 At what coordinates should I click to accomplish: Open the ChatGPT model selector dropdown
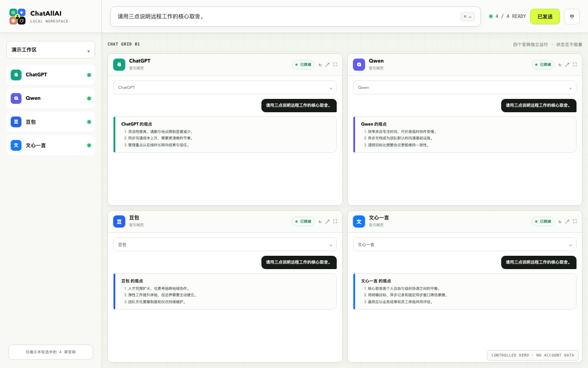click(225, 87)
